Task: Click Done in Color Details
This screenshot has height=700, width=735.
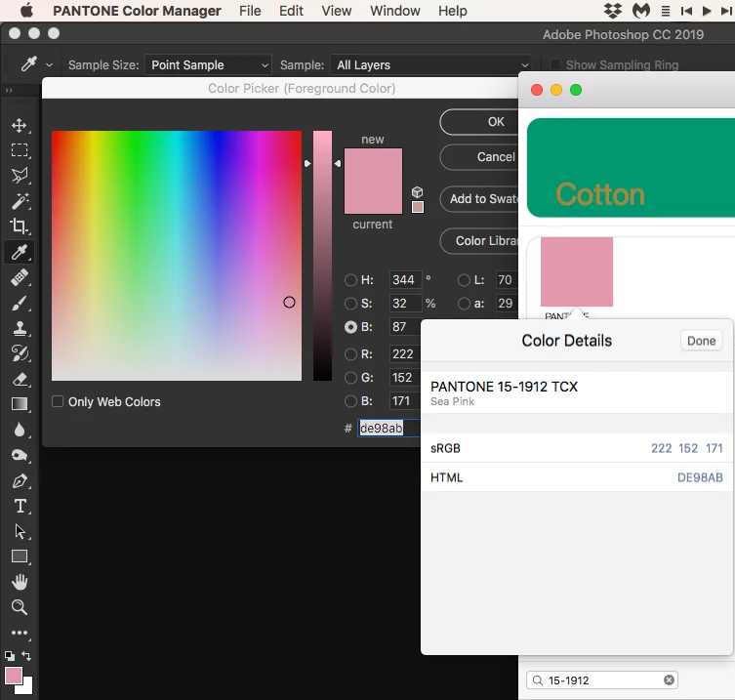Action: click(701, 341)
